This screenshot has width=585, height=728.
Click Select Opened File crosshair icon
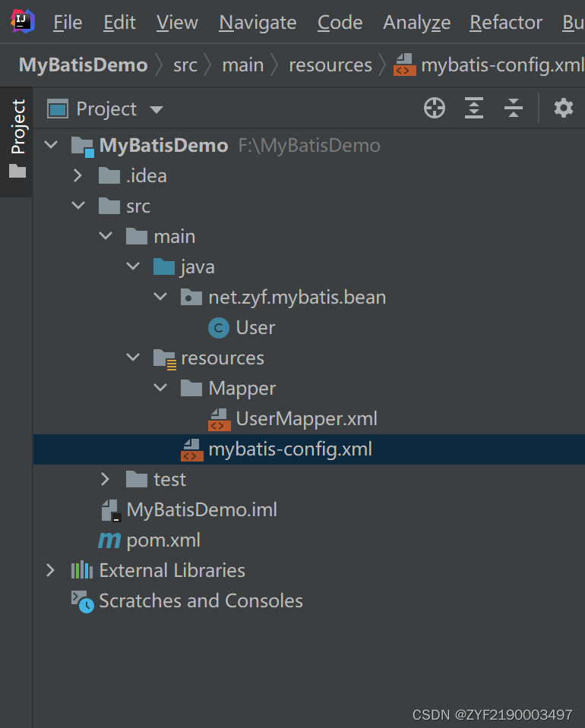435,109
